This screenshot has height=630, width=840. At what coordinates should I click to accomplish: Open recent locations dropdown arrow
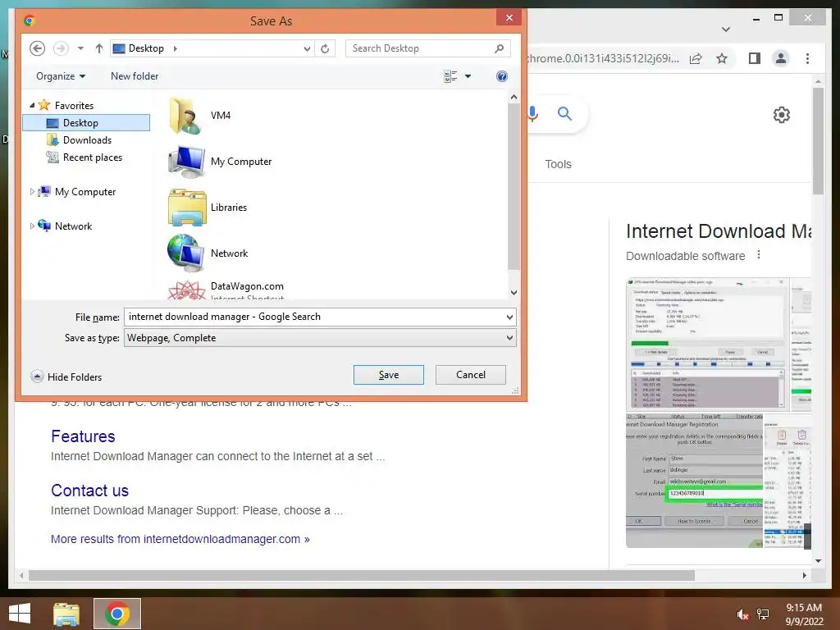(80, 48)
